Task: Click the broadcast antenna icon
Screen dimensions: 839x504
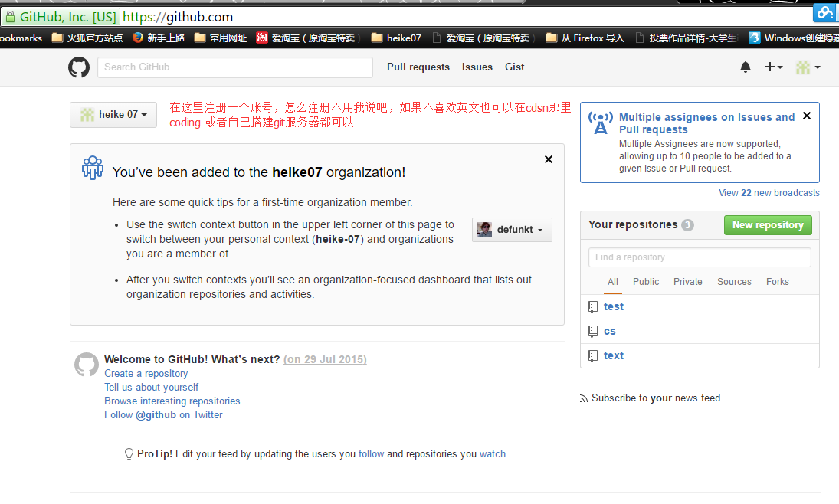Action: click(601, 123)
